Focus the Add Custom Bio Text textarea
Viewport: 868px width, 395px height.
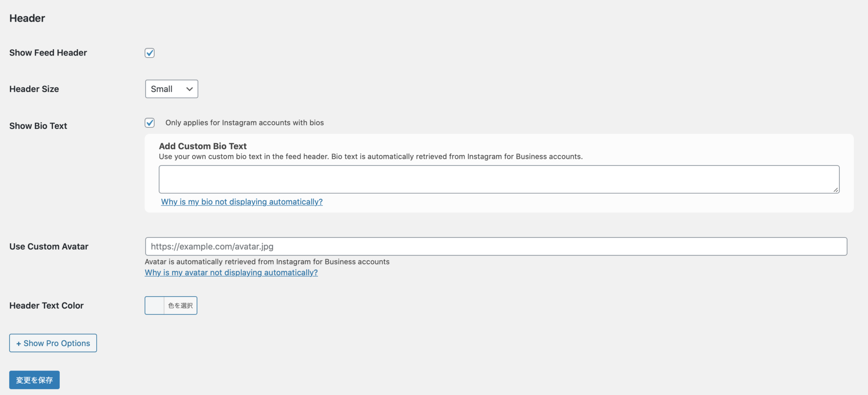tap(499, 179)
